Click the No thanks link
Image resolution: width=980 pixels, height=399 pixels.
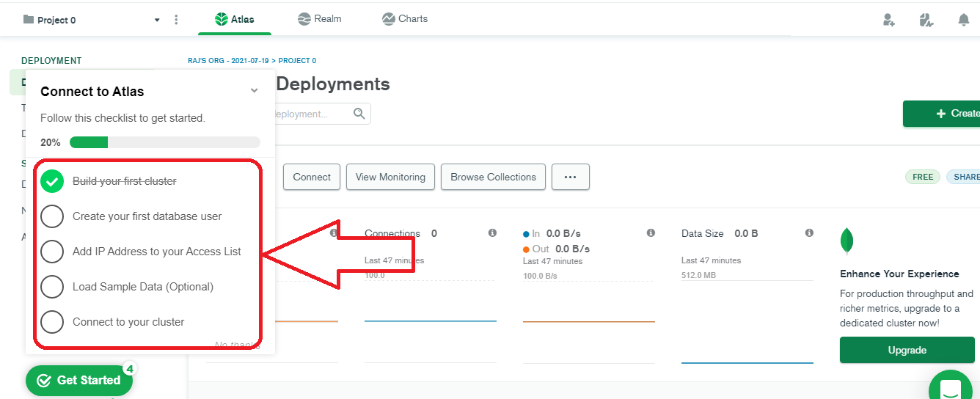point(236,345)
